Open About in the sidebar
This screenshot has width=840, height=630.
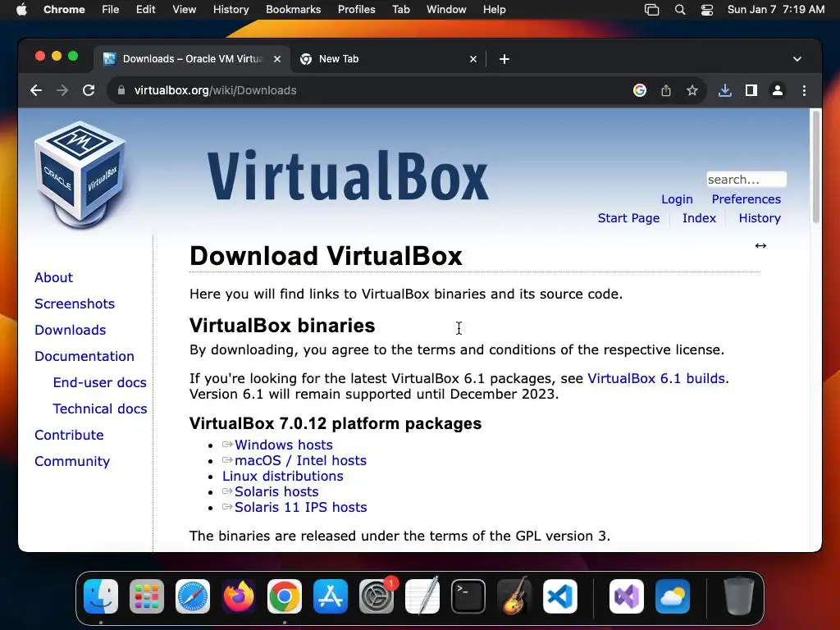point(53,277)
